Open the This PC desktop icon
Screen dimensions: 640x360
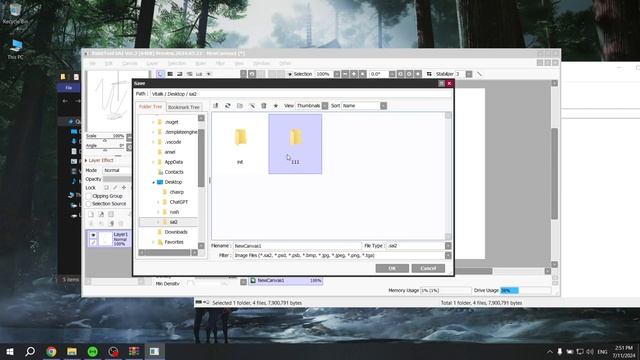(16, 49)
